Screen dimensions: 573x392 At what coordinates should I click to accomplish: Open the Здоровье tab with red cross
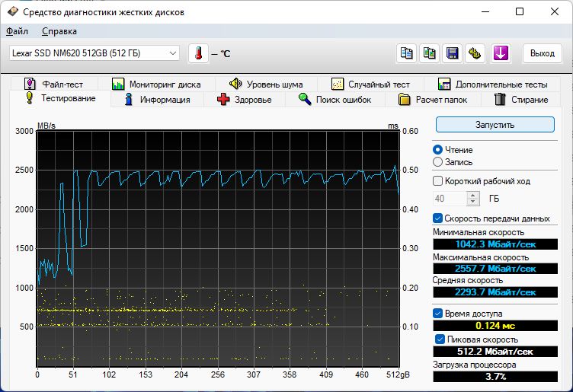coord(243,100)
